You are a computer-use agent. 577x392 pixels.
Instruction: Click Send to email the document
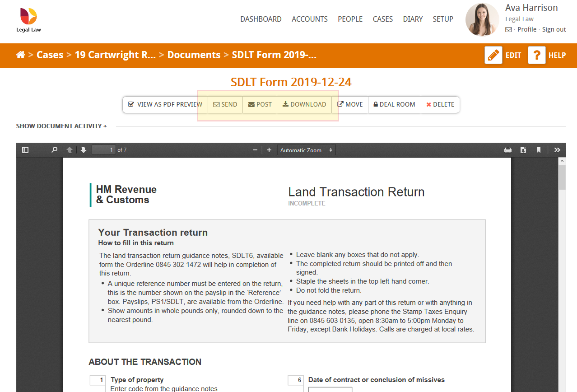(x=225, y=104)
